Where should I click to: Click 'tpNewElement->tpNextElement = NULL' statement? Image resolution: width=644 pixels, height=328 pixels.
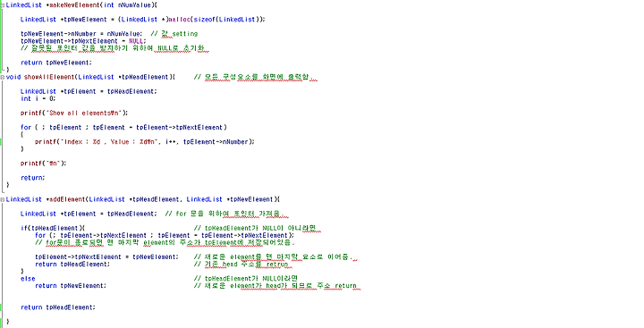point(83,41)
